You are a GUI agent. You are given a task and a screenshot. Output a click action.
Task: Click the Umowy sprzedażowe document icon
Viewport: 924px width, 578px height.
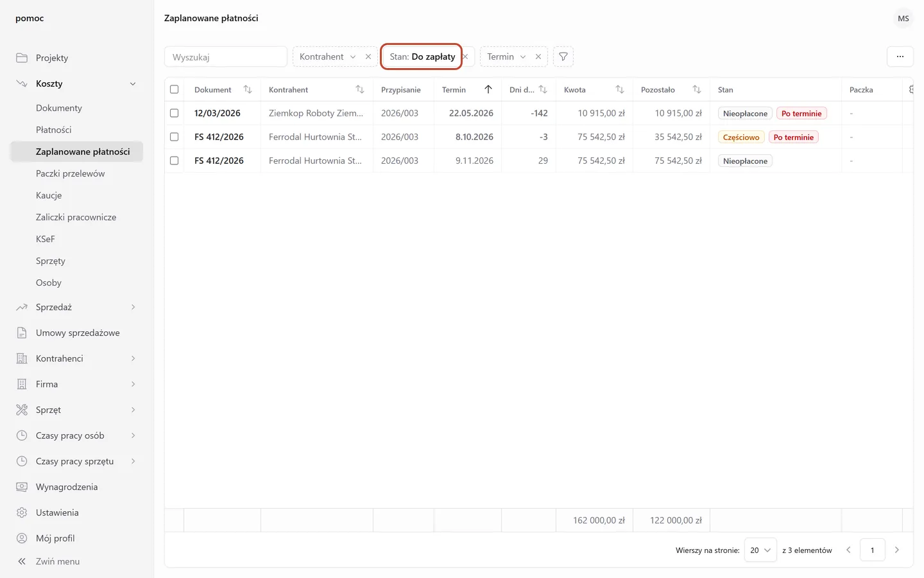coord(22,333)
